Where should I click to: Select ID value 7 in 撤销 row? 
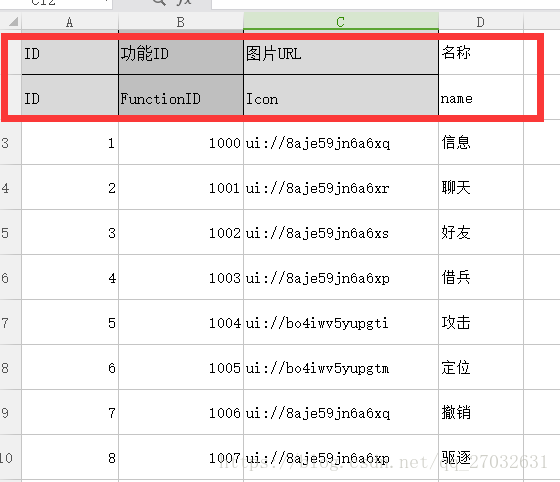pyautogui.click(x=70, y=412)
